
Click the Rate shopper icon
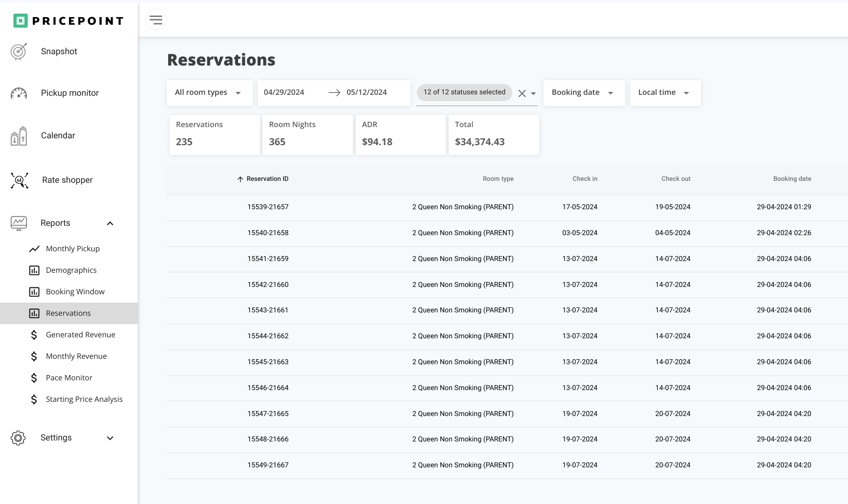click(20, 180)
